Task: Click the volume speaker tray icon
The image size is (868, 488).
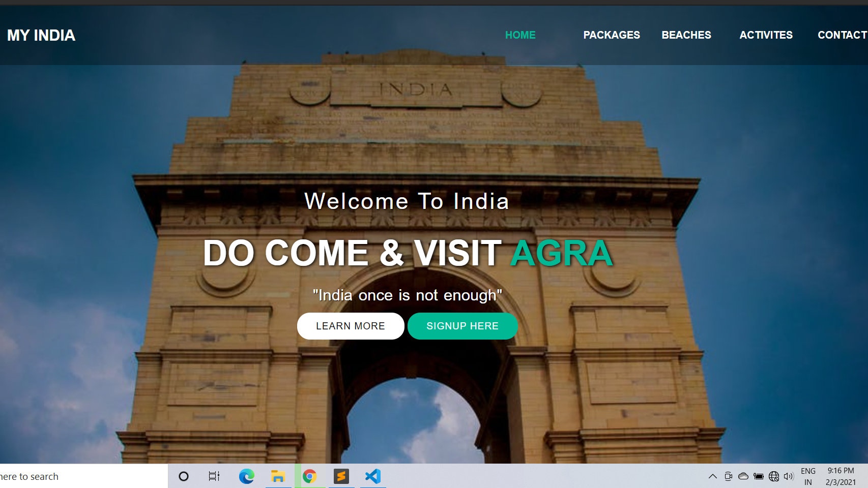Action: coord(789,476)
